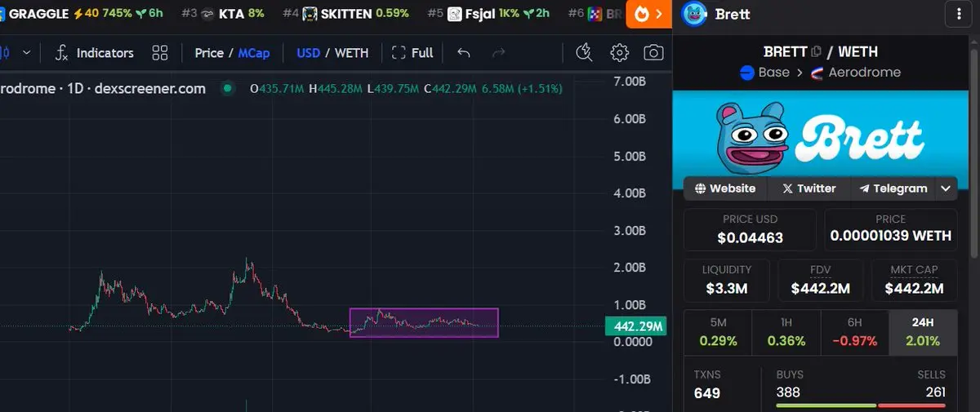This screenshot has width=980, height=412.
Task: Select the 5M timeframe tab
Action: point(718,332)
